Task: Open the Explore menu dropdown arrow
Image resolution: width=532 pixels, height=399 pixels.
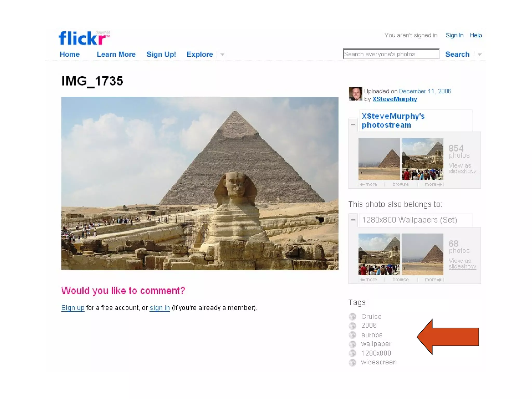Action: pyautogui.click(x=222, y=55)
